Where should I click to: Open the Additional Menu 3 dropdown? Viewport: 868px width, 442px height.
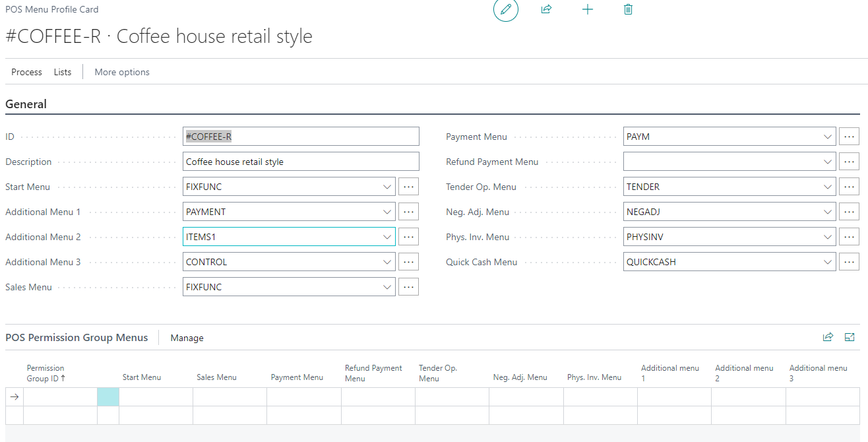[x=387, y=262]
